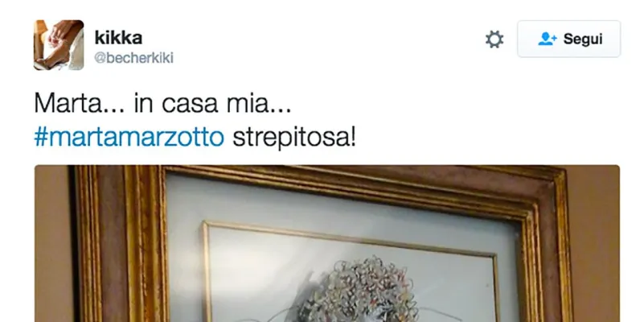Click the follow person-plus icon
The height and width of the screenshot is (322, 644).
(548, 39)
